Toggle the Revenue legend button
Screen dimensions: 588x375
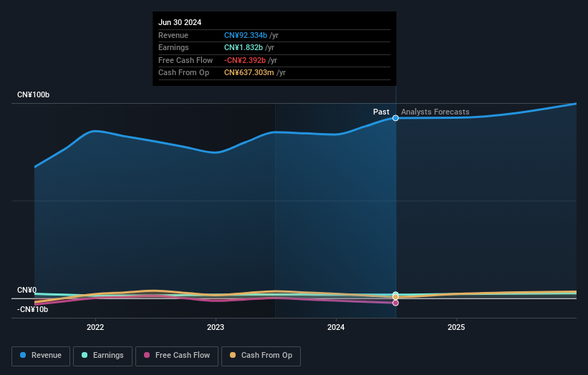(x=41, y=356)
